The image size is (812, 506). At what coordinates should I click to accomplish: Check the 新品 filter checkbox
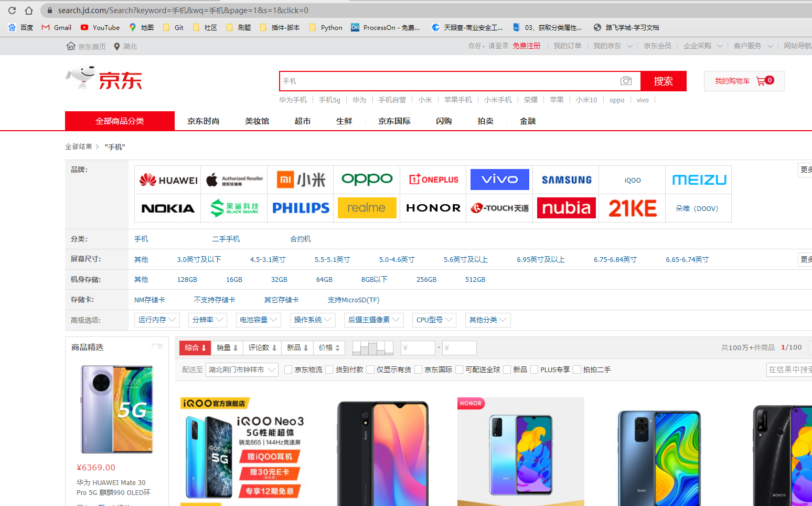click(x=507, y=370)
